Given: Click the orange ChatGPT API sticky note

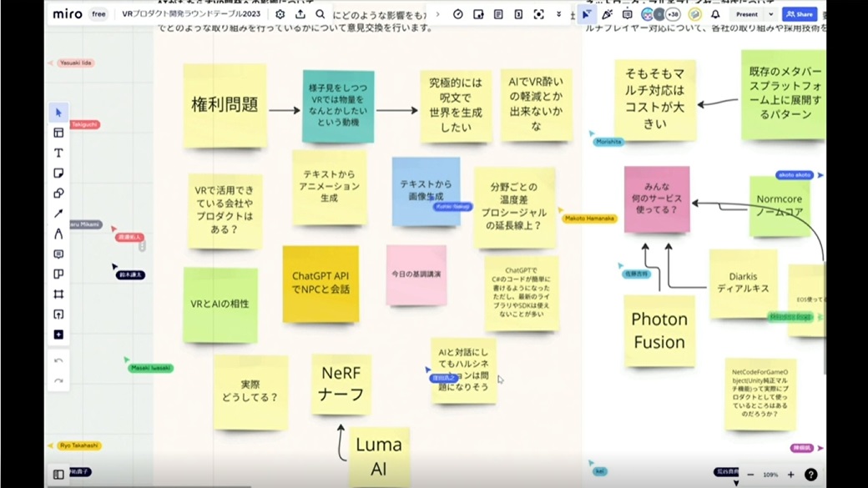Looking at the screenshot, I should coord(320,284).
